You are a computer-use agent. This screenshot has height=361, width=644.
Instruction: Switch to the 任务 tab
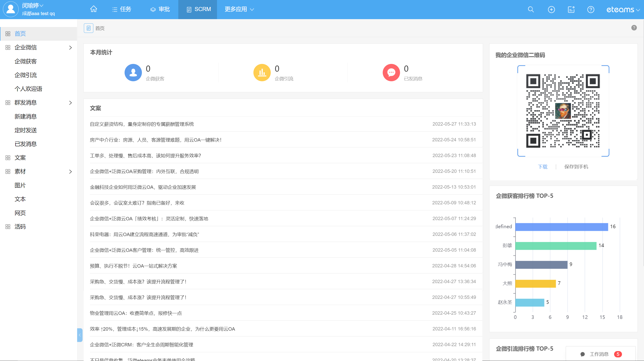[x=122, y=9]
